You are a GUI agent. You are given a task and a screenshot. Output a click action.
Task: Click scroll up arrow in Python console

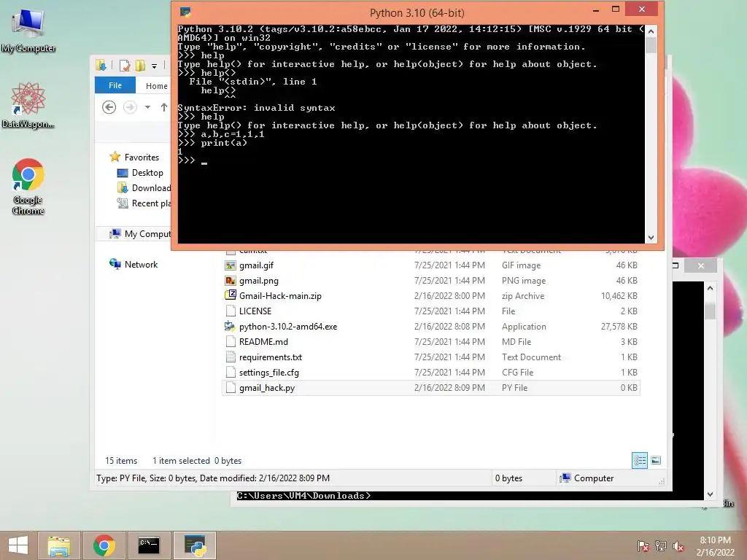click(651, 31)
